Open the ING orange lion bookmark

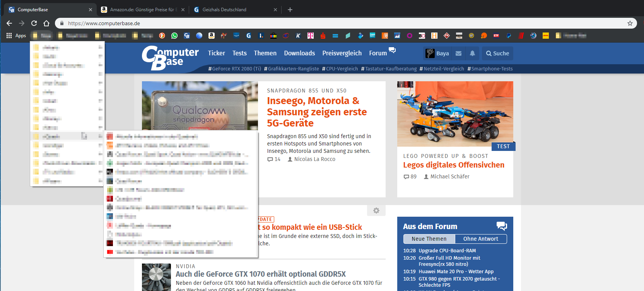click(385, 36)
